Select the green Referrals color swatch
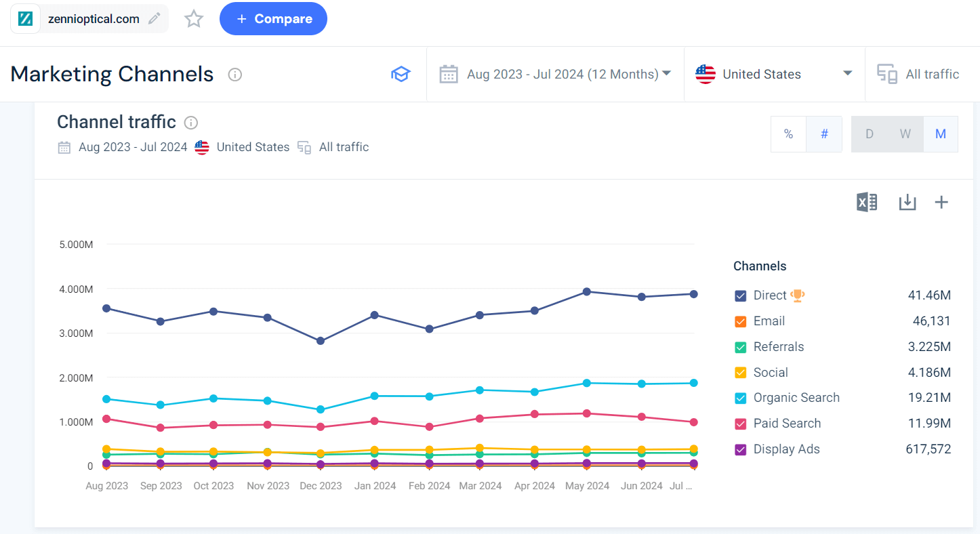This screenshot has width=980, height=534. (741, 347)
